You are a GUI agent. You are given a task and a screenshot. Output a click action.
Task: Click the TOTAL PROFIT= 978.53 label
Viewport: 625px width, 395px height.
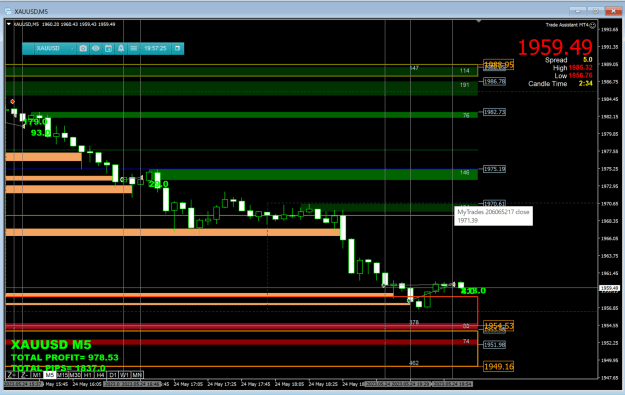(x=65, y=358)
